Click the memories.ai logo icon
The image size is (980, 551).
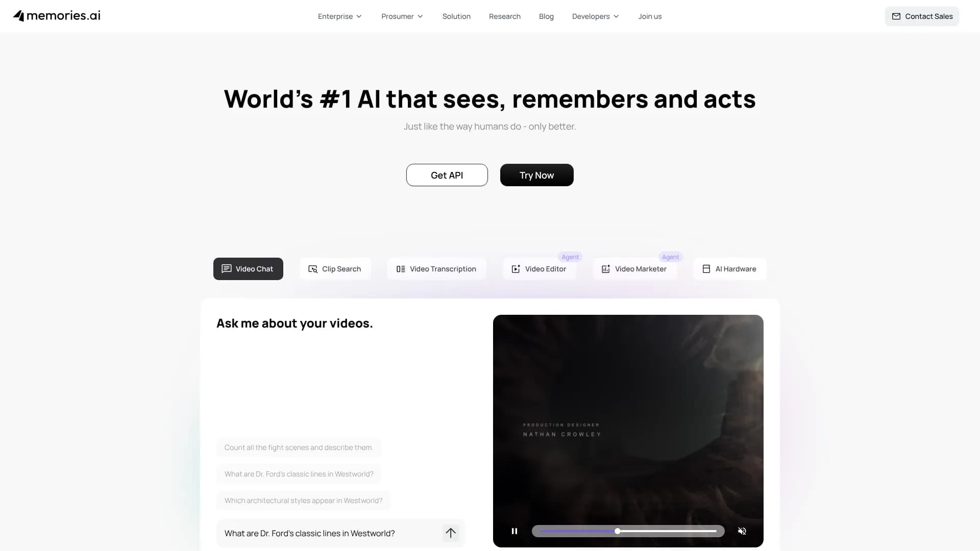19,16
